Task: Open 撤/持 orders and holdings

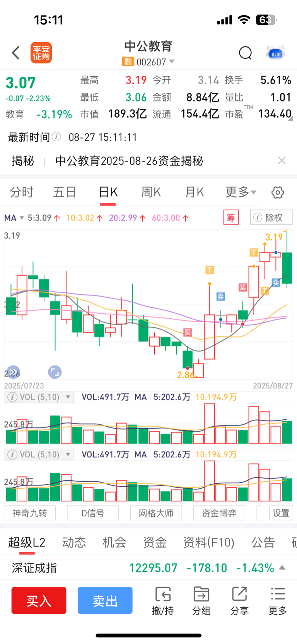Action: 163,601
